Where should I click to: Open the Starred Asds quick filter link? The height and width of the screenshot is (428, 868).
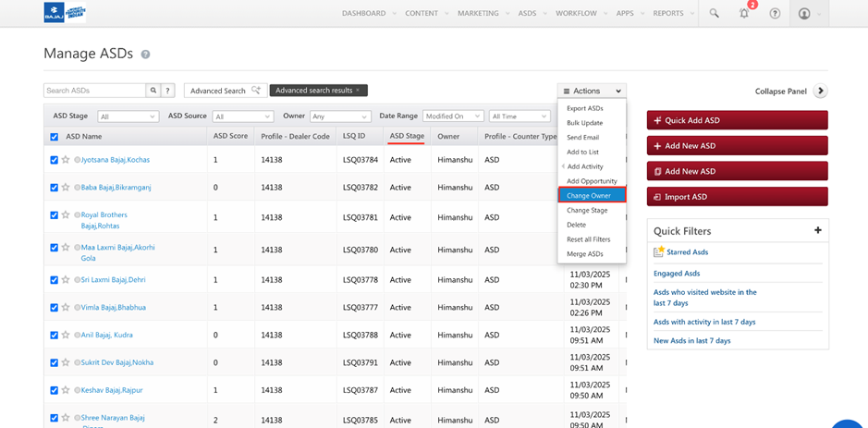point(687,252)
